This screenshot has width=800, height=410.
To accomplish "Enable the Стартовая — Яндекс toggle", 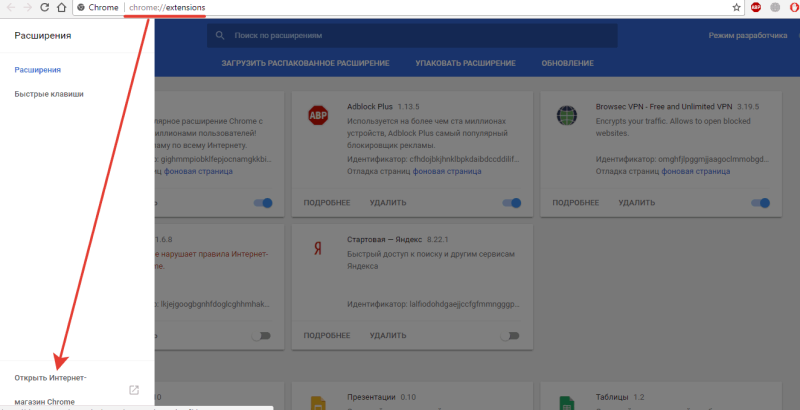I will click(510, 336).
